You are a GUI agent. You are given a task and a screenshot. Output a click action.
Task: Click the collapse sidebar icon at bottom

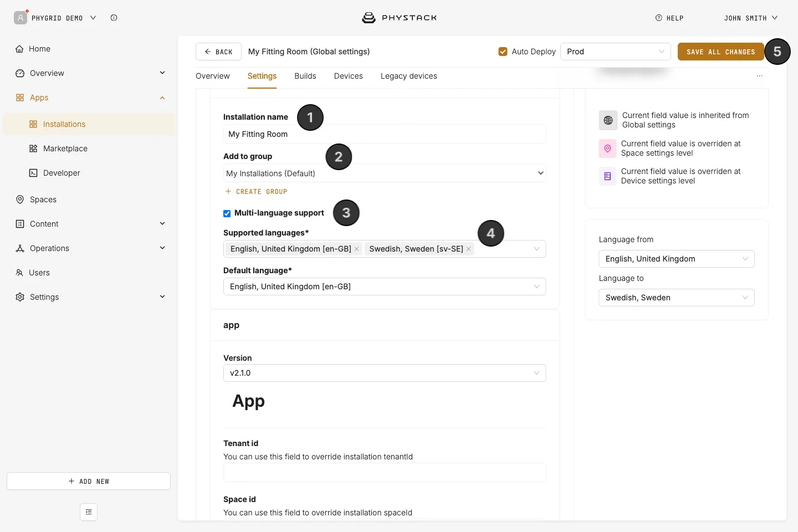click(89, 512)
